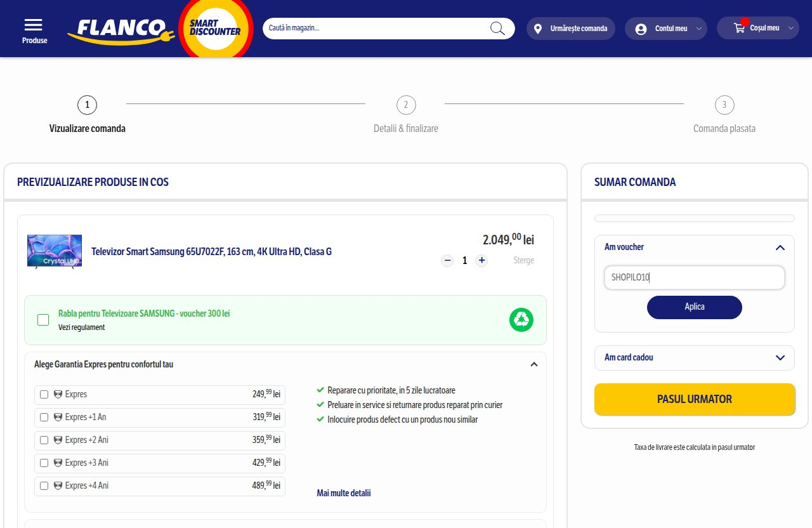Screen dimensions: 812x528
Task: Click the Smart Discounter badge
Action: (216, 28)
